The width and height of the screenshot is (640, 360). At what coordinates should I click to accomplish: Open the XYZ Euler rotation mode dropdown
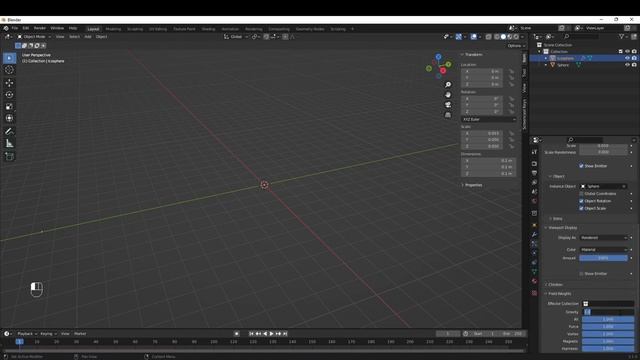coord(489,119)
